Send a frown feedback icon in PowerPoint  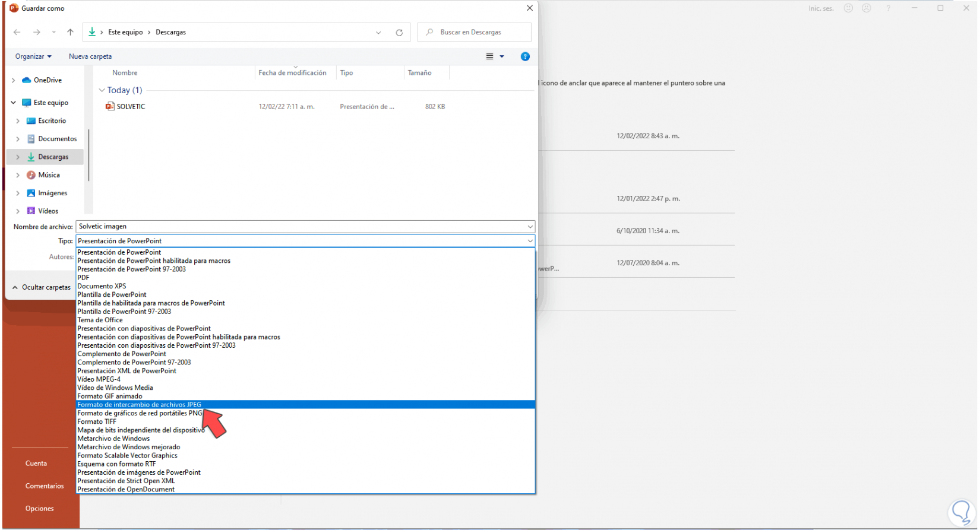point(867,8)
